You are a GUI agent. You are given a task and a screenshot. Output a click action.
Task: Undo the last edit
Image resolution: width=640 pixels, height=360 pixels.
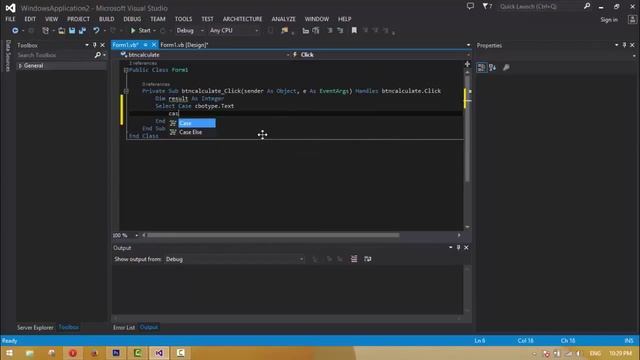96,31
